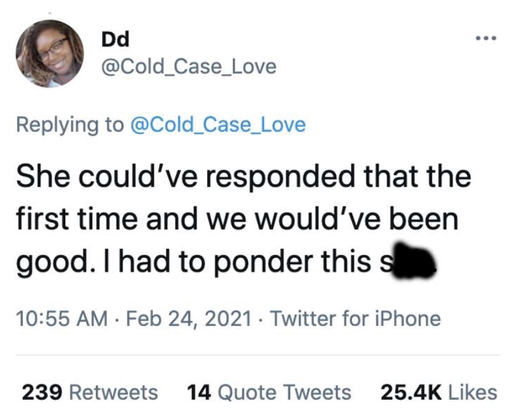Open profile via display name Dd
Screen dimensions: 516x420
coord(115,39)
